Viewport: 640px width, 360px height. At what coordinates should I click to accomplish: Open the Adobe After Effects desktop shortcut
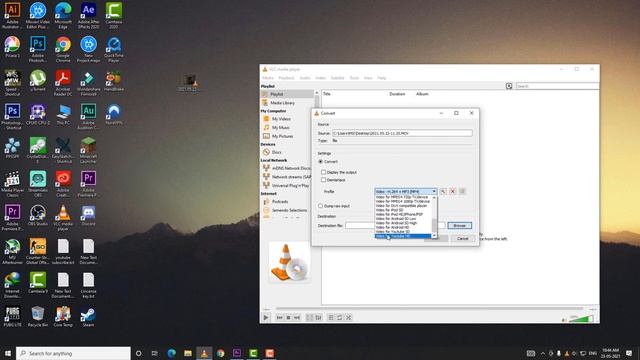(x=88, y=15)
